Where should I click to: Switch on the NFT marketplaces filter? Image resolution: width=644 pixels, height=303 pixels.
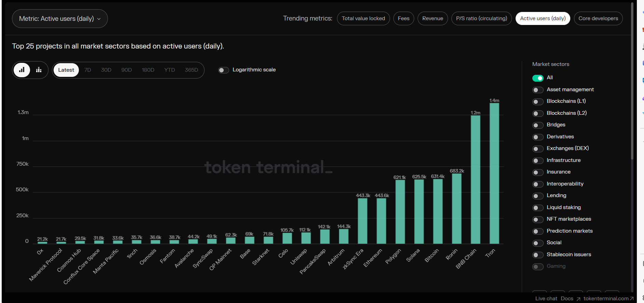pos(538,220)
